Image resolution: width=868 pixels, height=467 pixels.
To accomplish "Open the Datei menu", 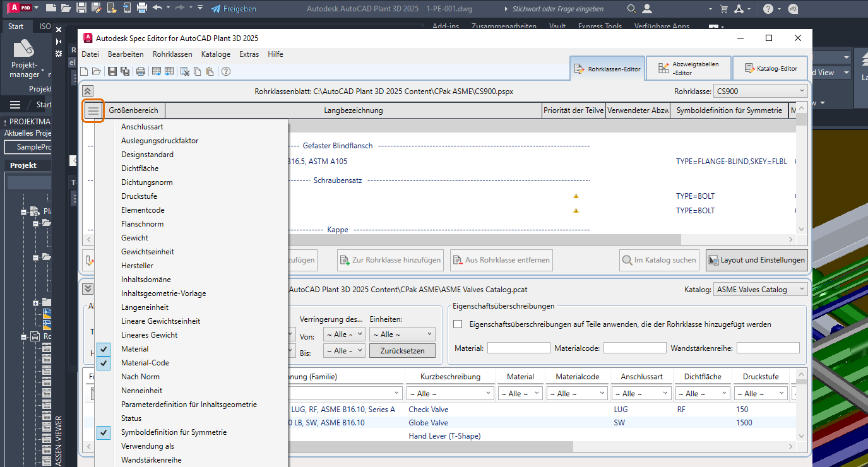I will coord(90,54).
